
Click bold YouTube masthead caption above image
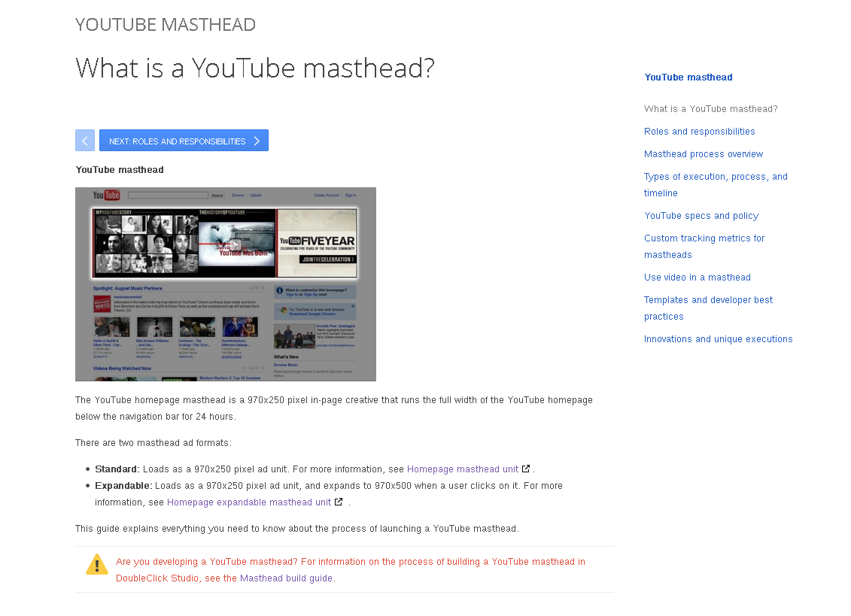(120, 170)
